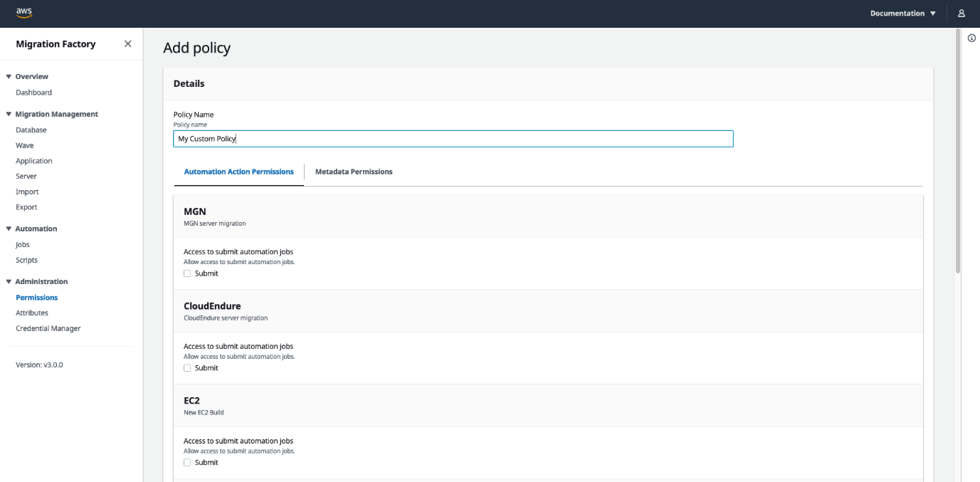Switch to the Metadata Permissions tab

pos(354,172)
